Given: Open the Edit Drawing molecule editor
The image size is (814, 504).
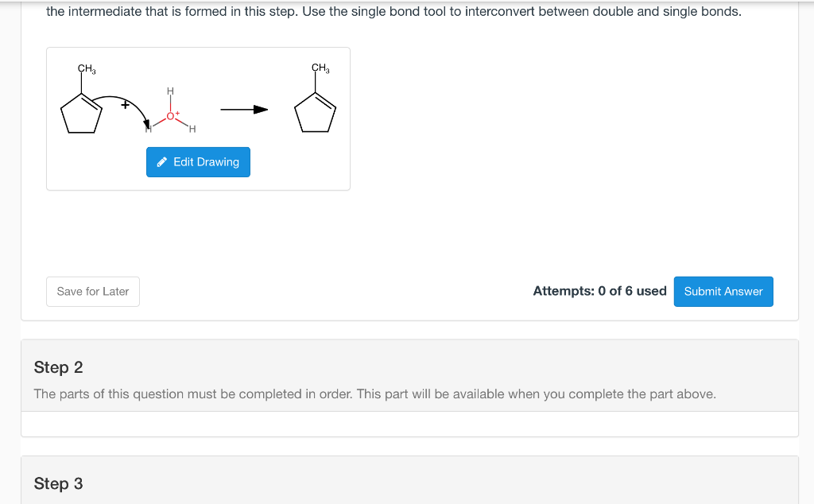Looking at the screenshot, I should (198, 161).
